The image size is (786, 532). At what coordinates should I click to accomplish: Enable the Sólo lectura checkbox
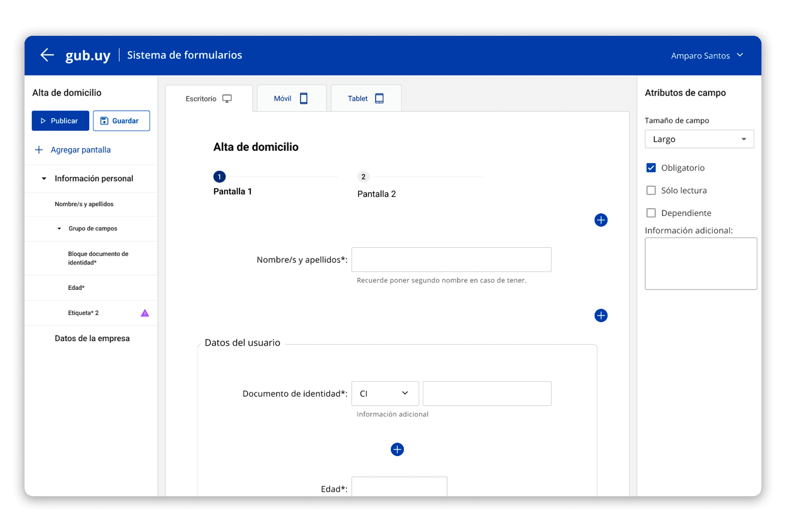coord(651,190)
